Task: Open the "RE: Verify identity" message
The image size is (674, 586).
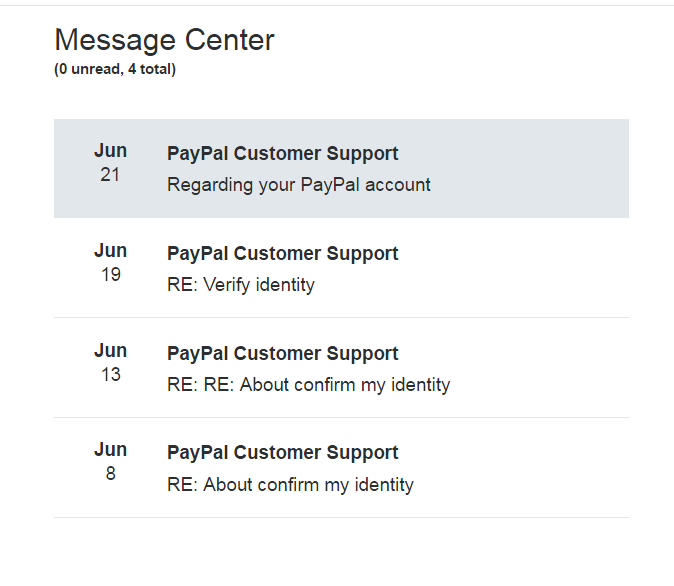Action: pyautogui.click(x=241, y=285)
